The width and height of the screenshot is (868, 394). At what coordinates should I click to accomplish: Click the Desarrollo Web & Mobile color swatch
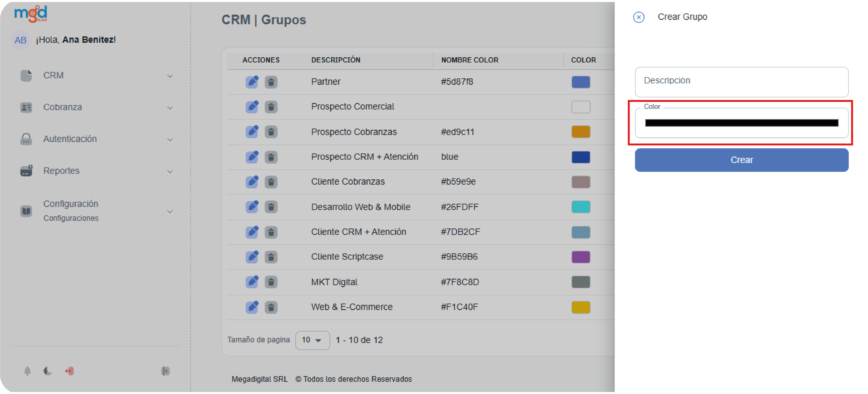[x=581, y=207]
